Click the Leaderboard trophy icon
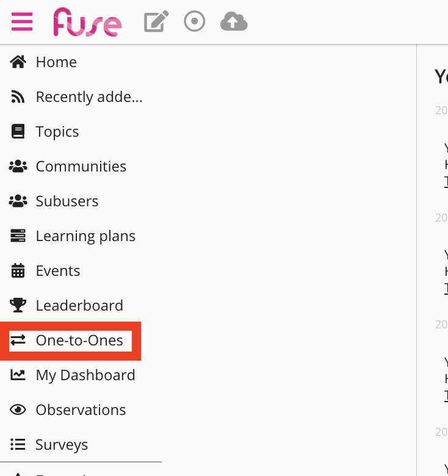 pyautogui.click(x=18, y=305)
